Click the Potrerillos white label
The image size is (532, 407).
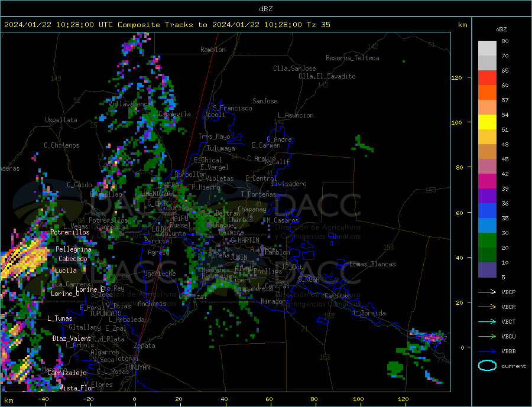point(70,232)
